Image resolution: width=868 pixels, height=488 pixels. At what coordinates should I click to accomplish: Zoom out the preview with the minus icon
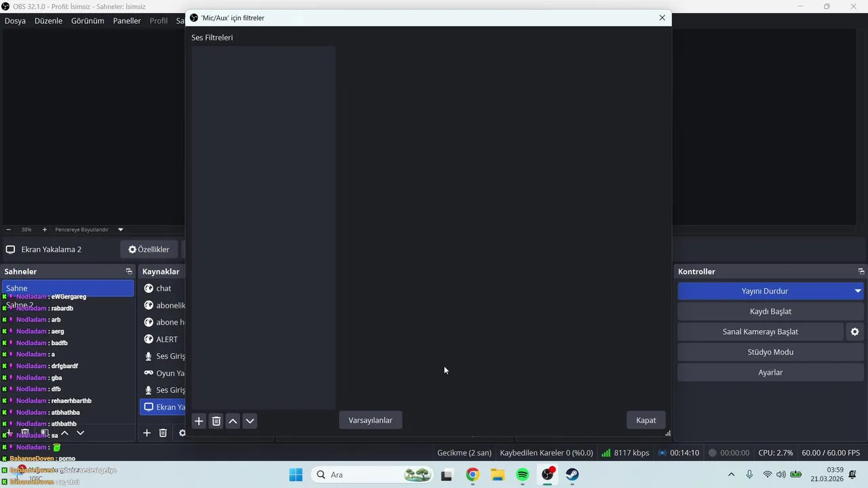8,230
